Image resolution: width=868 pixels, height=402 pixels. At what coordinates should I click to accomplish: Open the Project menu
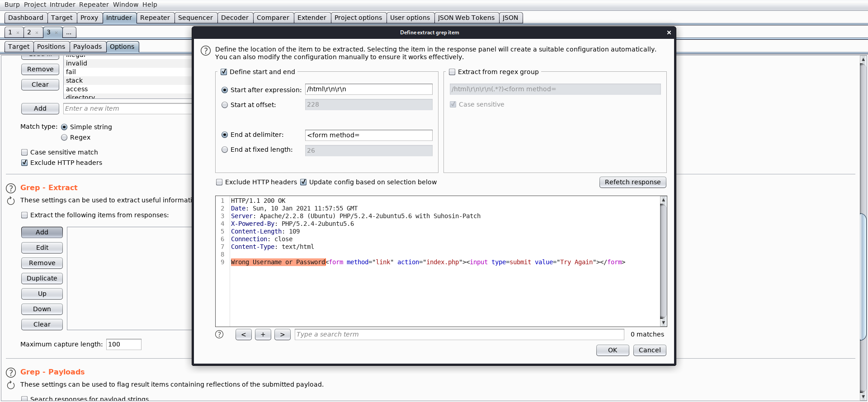(35, 5)
